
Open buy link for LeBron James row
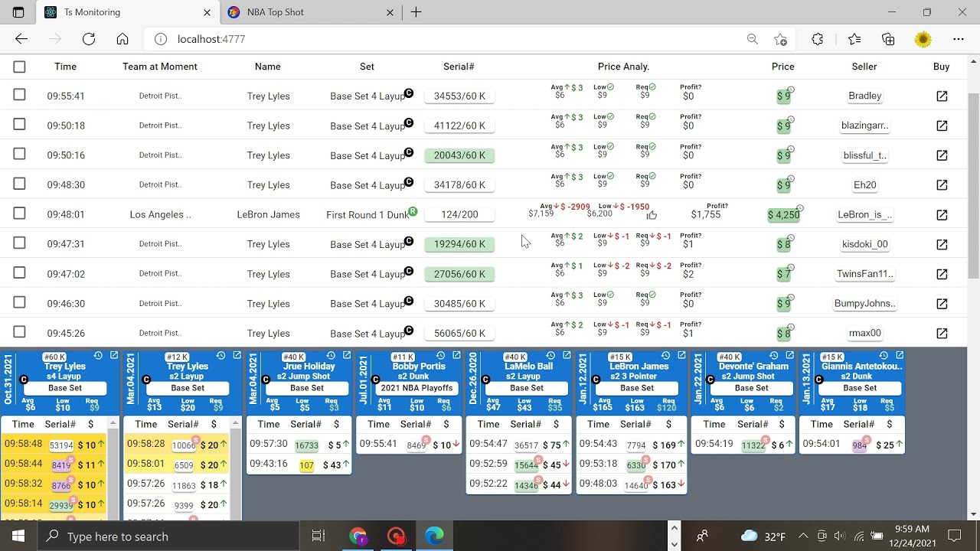(x=942, y=214)
